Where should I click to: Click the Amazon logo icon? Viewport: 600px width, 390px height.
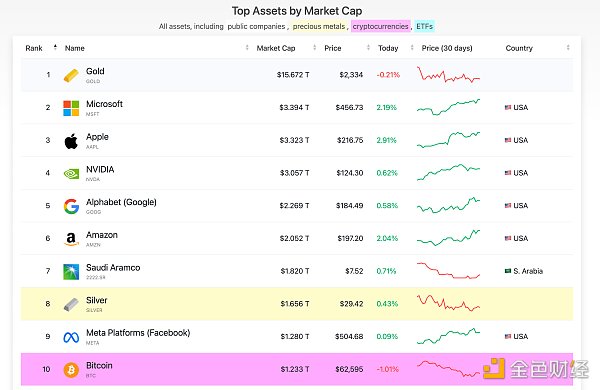coord(71,239)
